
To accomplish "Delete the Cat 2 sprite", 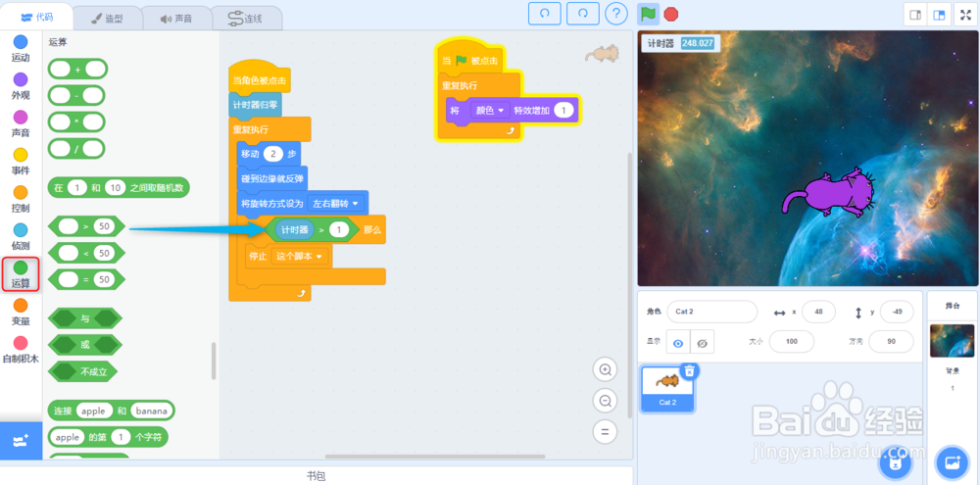I will 689,371.
